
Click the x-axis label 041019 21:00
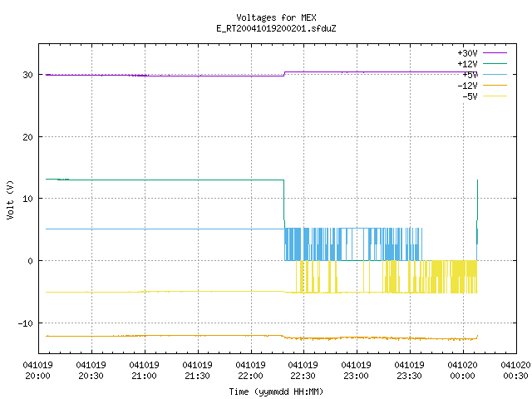pos(144,371)
